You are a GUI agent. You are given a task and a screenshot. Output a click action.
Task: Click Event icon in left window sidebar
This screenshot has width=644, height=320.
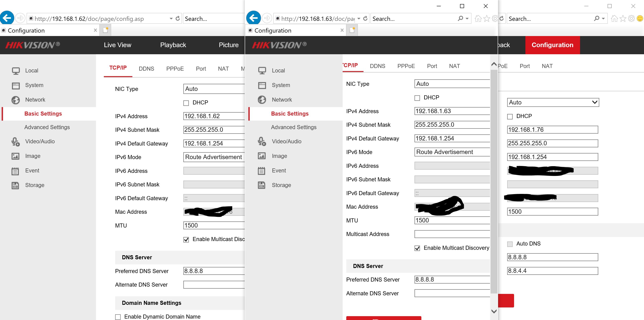[x=15, y=171]
